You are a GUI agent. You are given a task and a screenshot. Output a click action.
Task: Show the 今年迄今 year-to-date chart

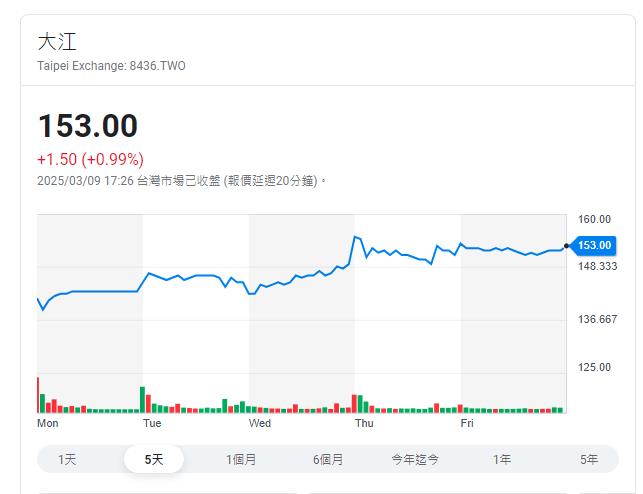pos(415,459)
